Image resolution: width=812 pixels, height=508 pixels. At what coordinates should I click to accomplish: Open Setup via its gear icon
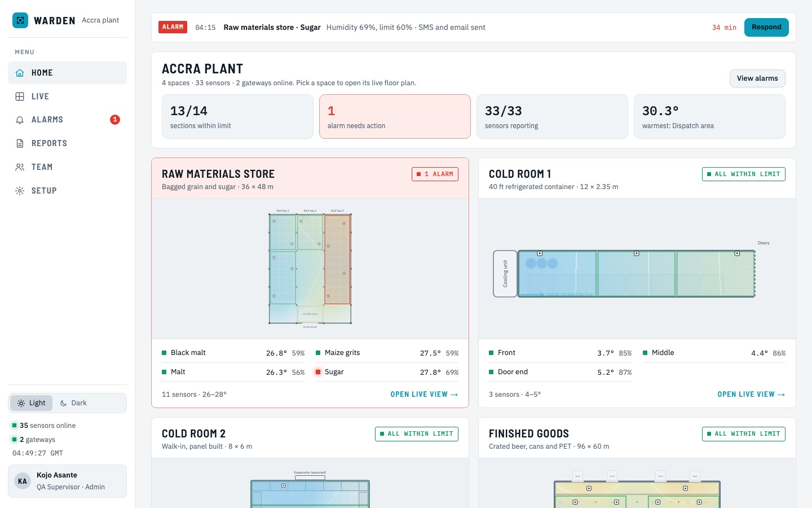coord(20,191)
